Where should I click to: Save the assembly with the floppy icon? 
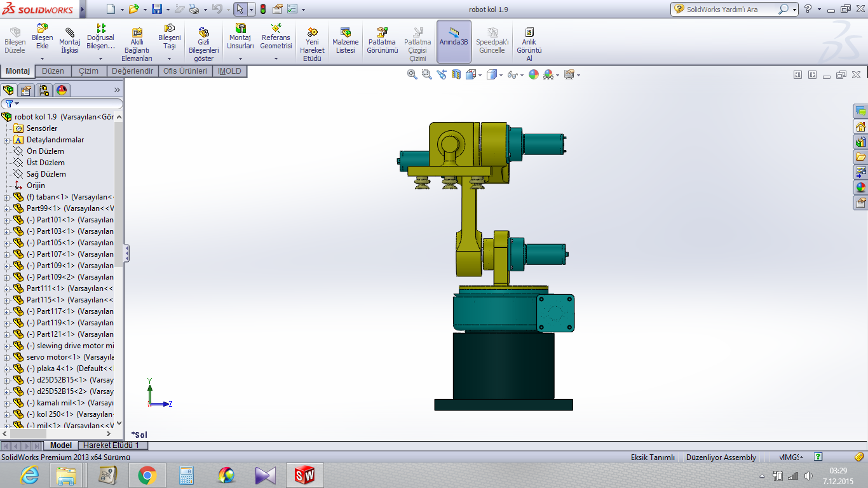click(156, 9)
